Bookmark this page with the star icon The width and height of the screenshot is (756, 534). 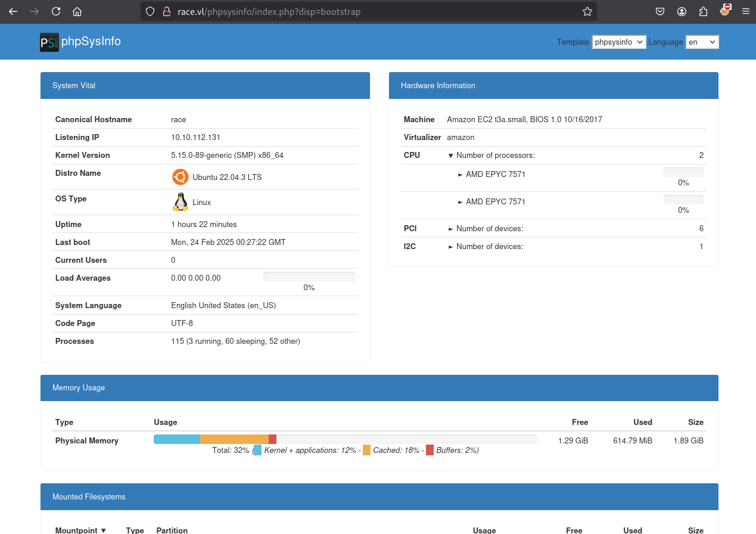(x=587, y=11)
